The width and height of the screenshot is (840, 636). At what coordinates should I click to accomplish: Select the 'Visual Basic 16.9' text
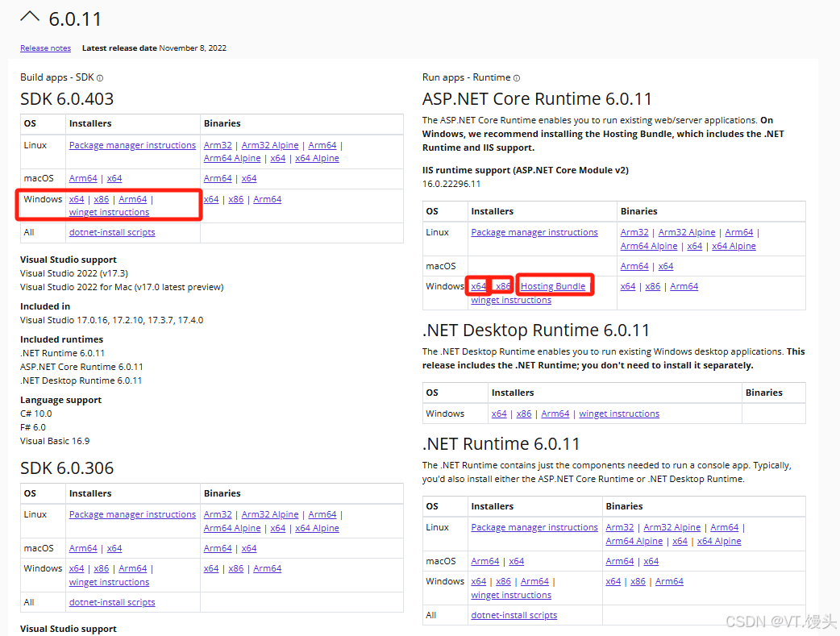pyautogui.click(x=55, y=441)
